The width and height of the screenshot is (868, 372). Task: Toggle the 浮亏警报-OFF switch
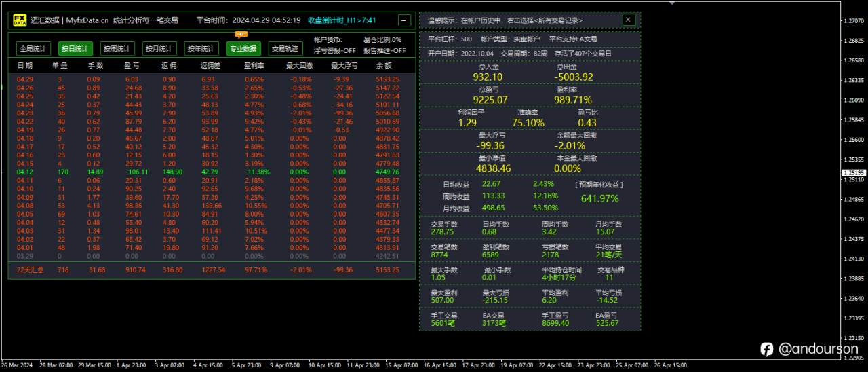point(335,50)
